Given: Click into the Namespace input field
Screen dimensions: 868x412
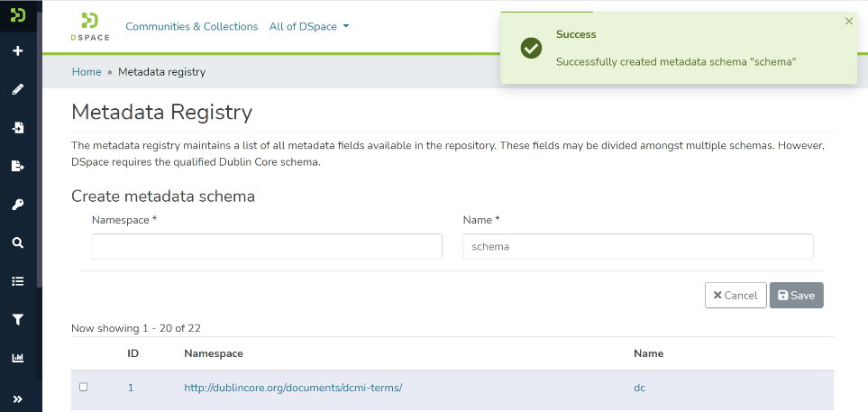Looking at the screenshot, I should [x=267, y=247].
